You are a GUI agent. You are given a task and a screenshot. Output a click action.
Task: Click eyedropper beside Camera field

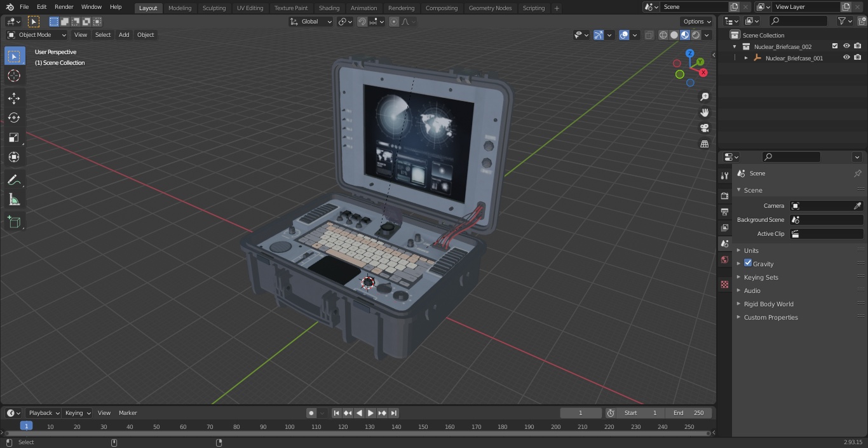click(x=857, y=206)
